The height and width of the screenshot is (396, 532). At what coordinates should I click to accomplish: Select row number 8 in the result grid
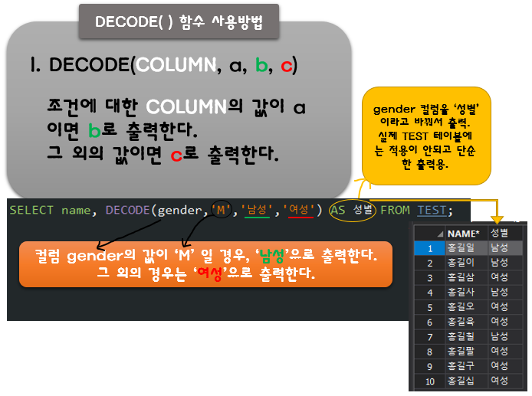[429, 352]
